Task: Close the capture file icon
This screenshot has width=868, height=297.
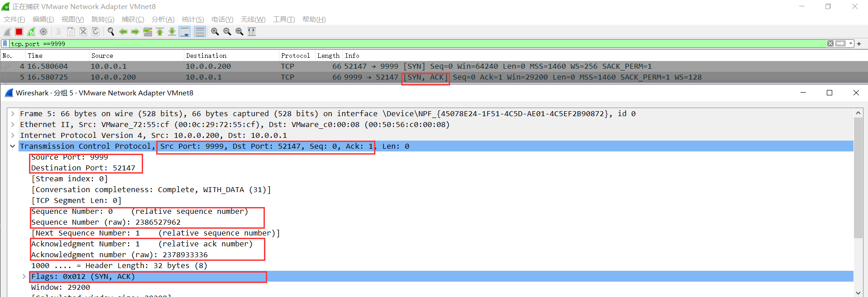Action: tap(83, 32)
